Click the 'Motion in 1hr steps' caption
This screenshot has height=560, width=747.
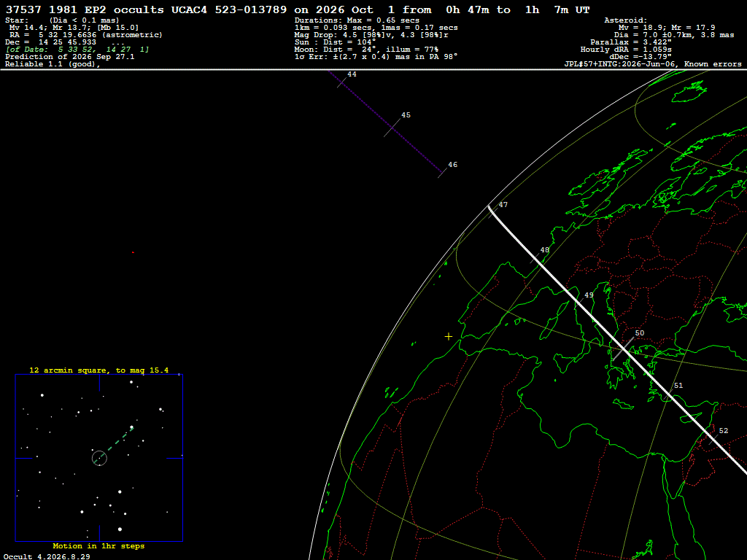98,545
